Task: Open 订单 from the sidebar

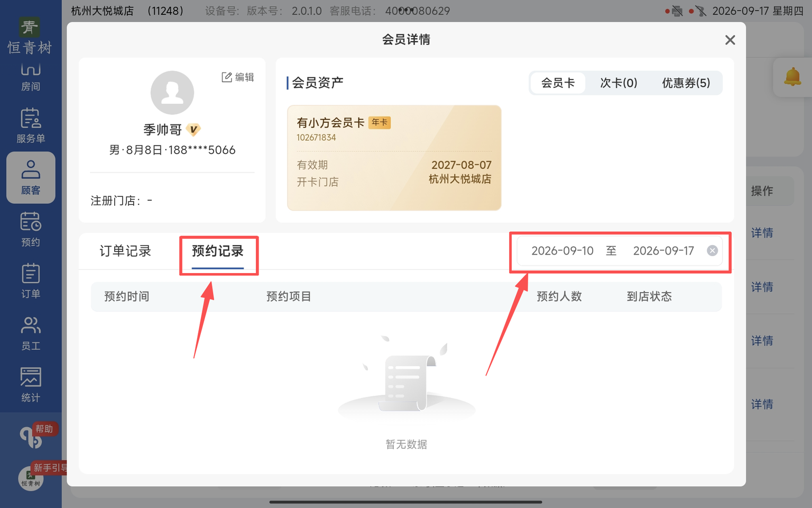Action: pyautogui.click(x=31, y=282)
